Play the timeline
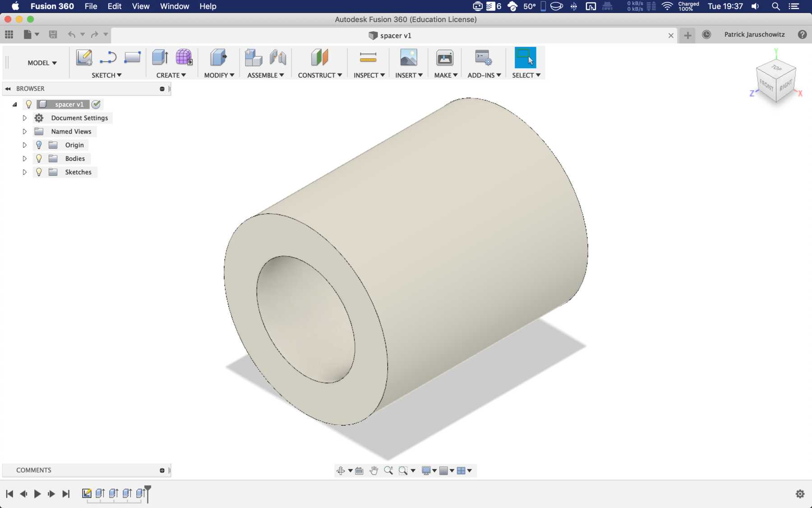Image resolution: width=812 pixels, height=508 pixels. pyautogui.click(x=37, y=494)
